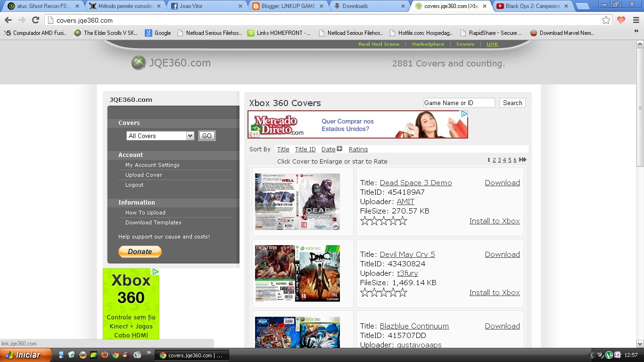The height and width of the screenshot is (362, 644).
Task: Go to results page 2
Action: (x=494, y=160)
